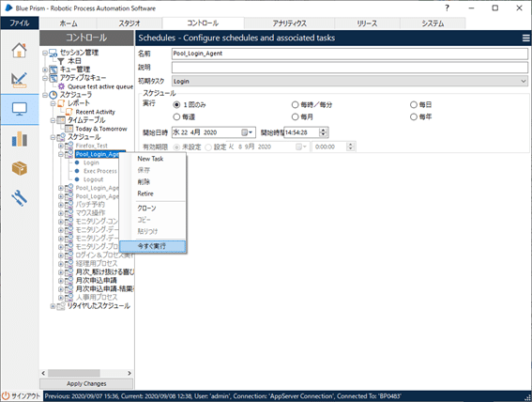Open the System wrench tools icon
532x402 pixels.
[x=20, y=198]
